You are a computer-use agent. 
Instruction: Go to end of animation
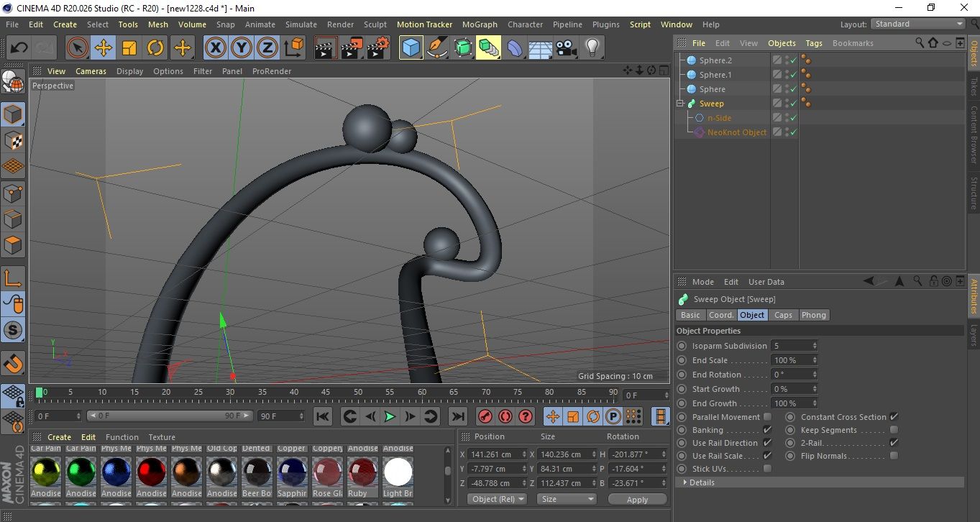click(457, 416)
